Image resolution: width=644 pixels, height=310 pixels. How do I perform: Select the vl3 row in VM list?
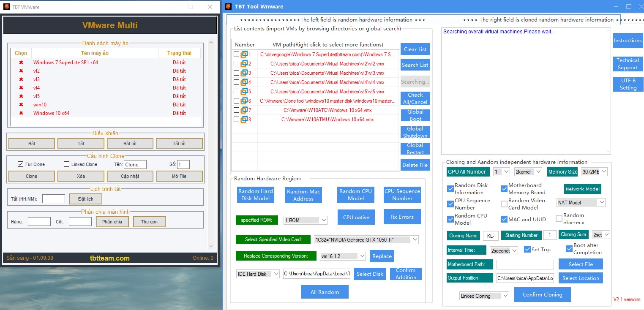pyautogui.click(x=106, y=79)
